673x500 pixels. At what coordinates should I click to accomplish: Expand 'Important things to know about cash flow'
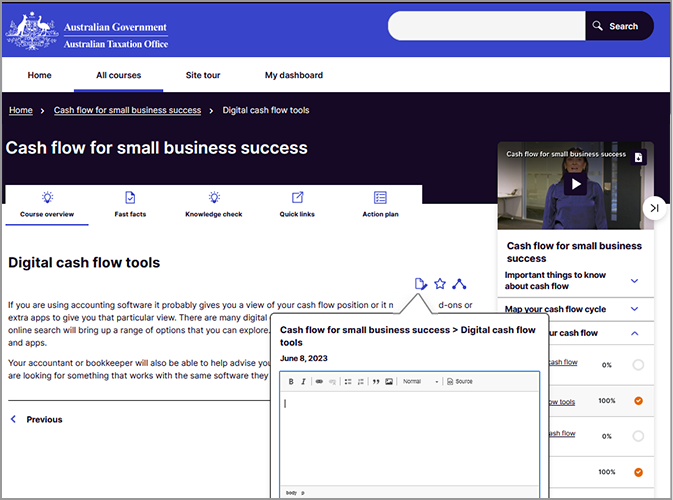coord(634,281)
